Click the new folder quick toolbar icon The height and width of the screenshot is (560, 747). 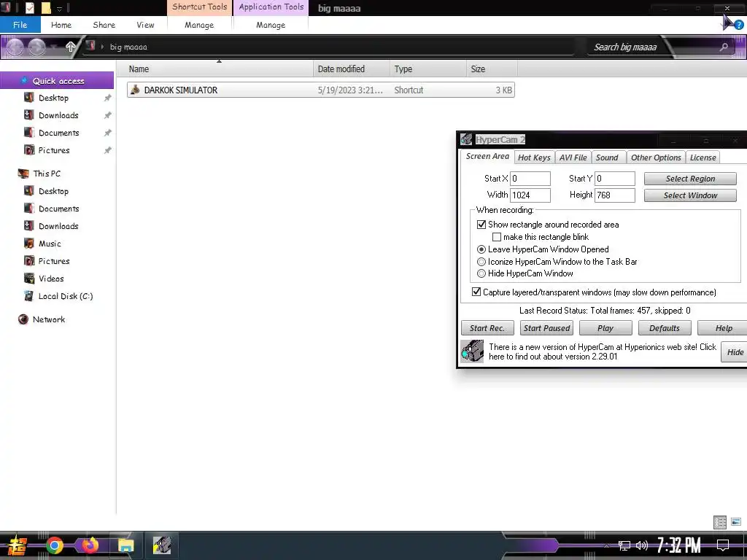pyautogui.click(x=46, y=7)
